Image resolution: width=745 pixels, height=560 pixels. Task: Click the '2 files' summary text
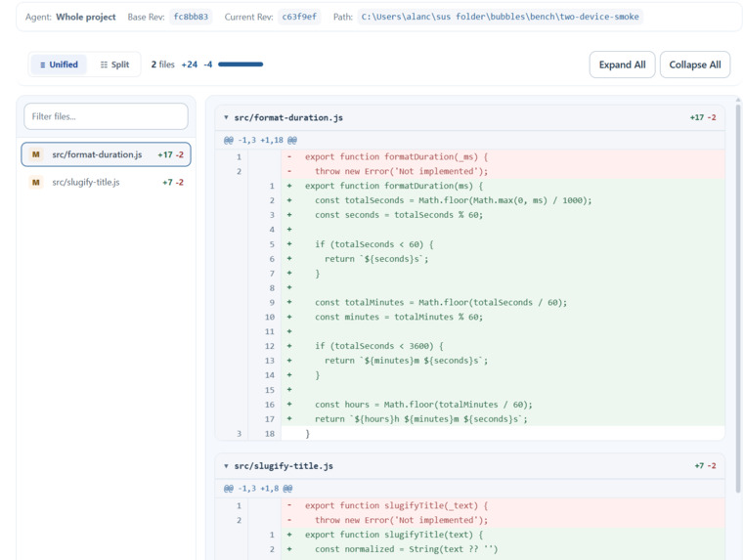[163, 65]
